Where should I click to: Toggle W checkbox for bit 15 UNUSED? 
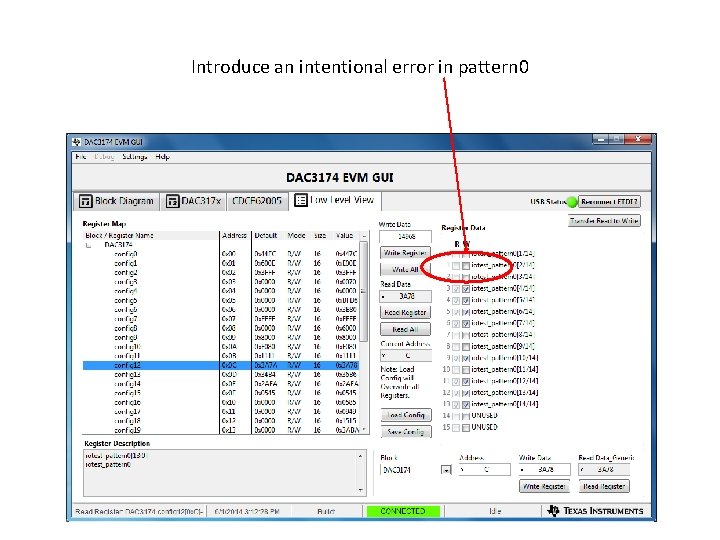[466, 428]
